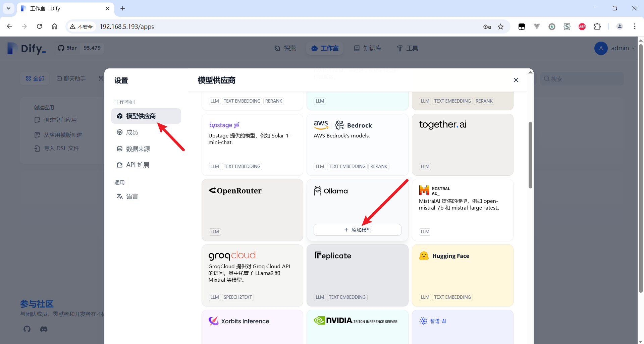Open the 模型供应商 settings section
The height and width of the screenshot is (344, 644).
pyautogui.click(x=146, y=116)
